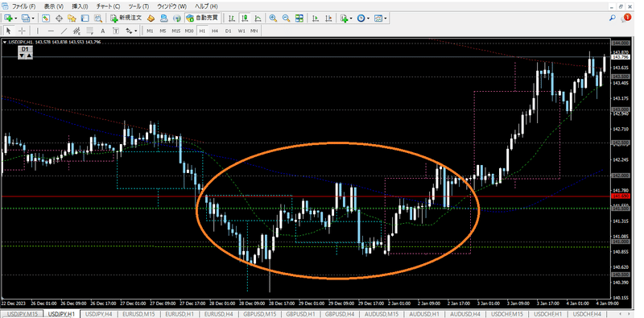Open the チャート (C) menu

(108, 6)
